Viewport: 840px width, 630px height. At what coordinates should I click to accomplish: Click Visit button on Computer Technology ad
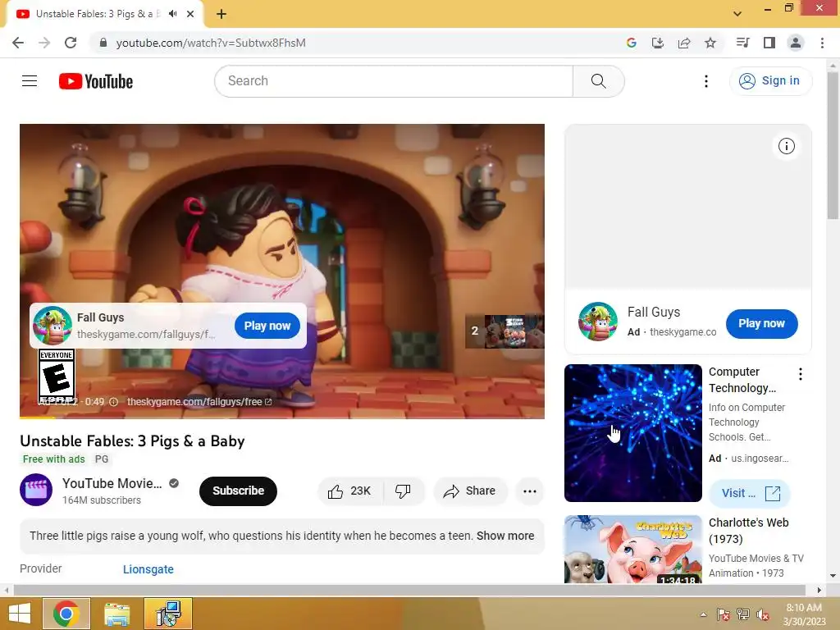750,493
